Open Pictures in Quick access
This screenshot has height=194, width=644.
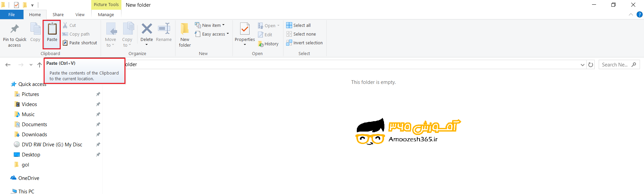(x=27, y=94)
